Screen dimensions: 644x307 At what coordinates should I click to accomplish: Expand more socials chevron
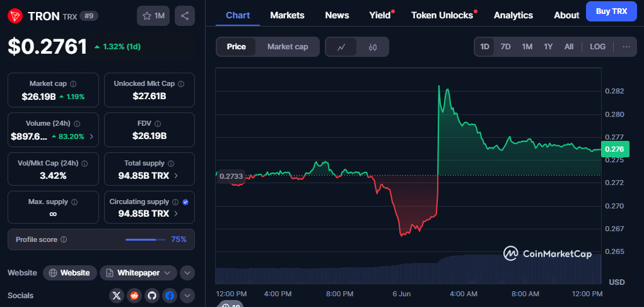pyautogui.click(x=187, y=296)
